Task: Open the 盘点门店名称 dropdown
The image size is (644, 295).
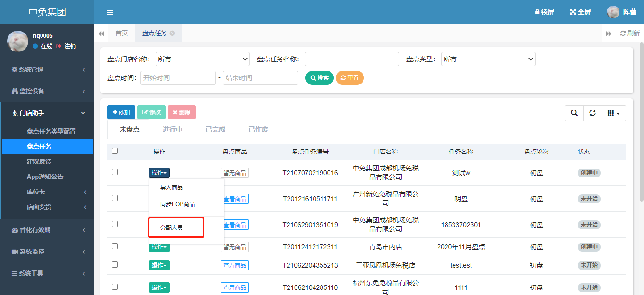Action: pyautogui.click(x=202, y=59)
